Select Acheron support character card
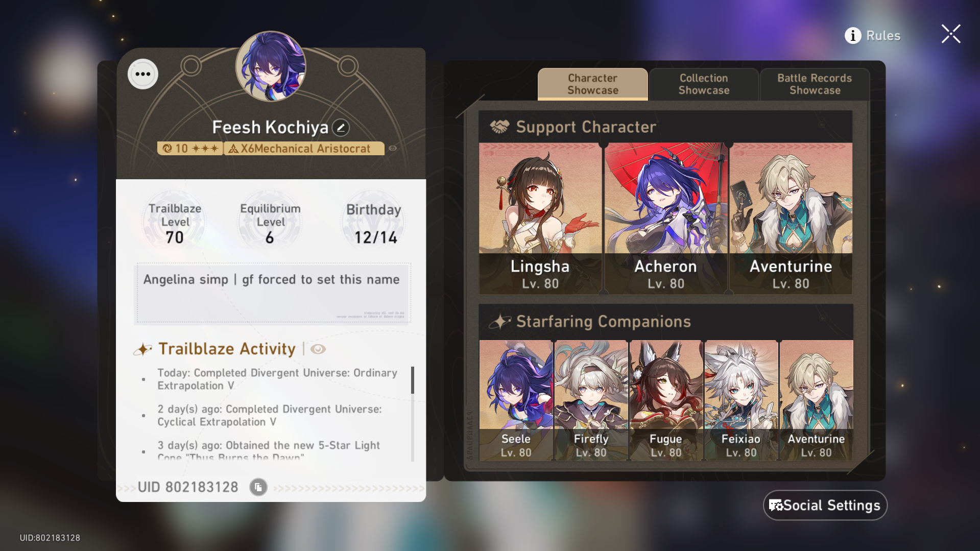Screen dimensions: 980x551 click(665, 219)
